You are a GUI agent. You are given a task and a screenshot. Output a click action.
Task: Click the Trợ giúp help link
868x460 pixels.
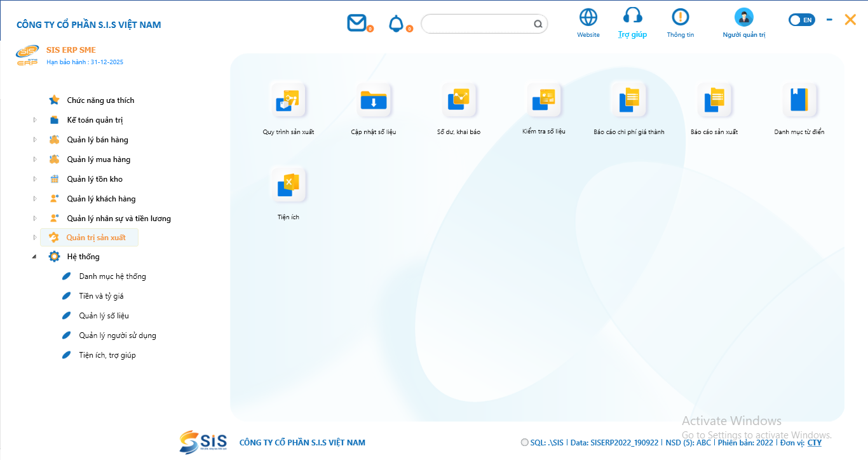coord(632,34)
